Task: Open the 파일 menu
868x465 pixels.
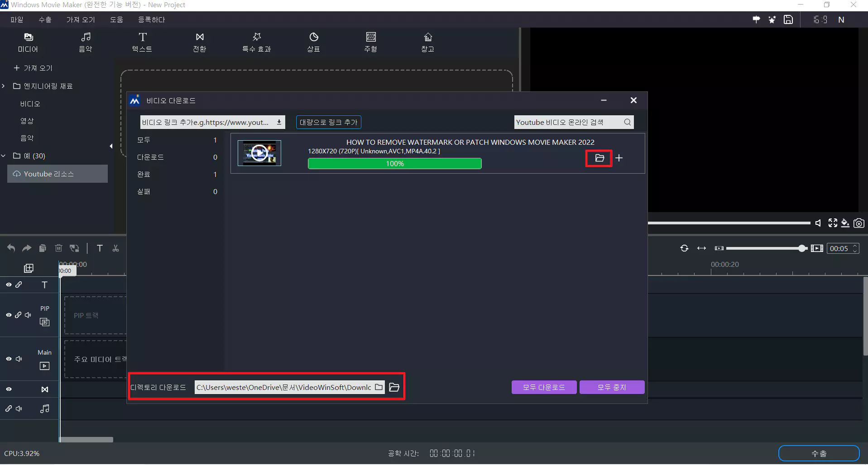Action: coord(17,19)
